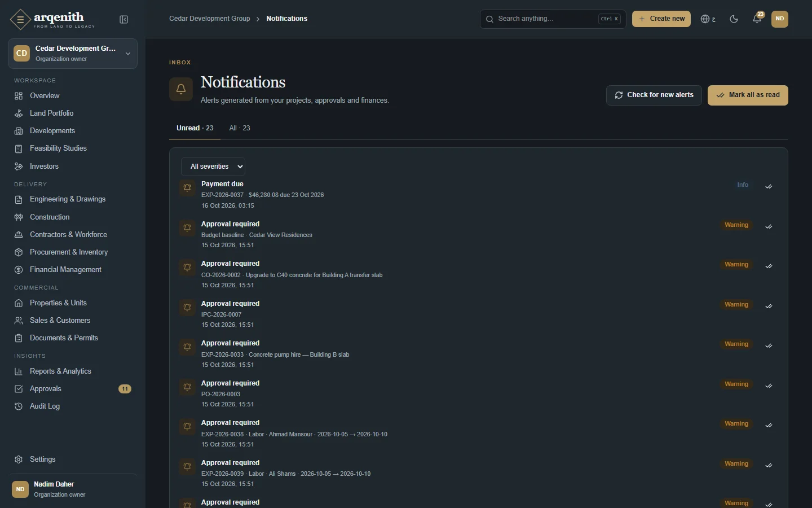The height and width of the screenshot is (508, 812).
Task: Open the All severities dropdown
Action: pos(213,167)
